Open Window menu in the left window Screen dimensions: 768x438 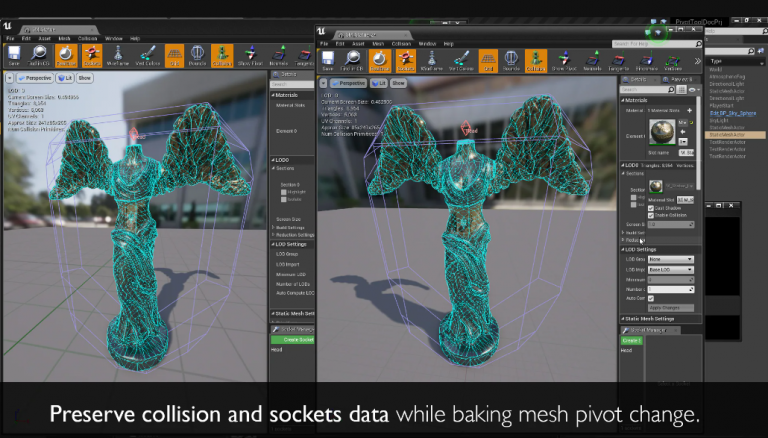pyautogui.click(x=113, y=38)
